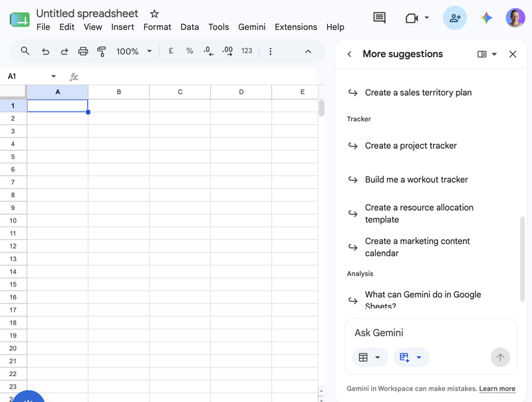
Task: Open the three-dot more toolbar options
Action: (x=270, y=51)
